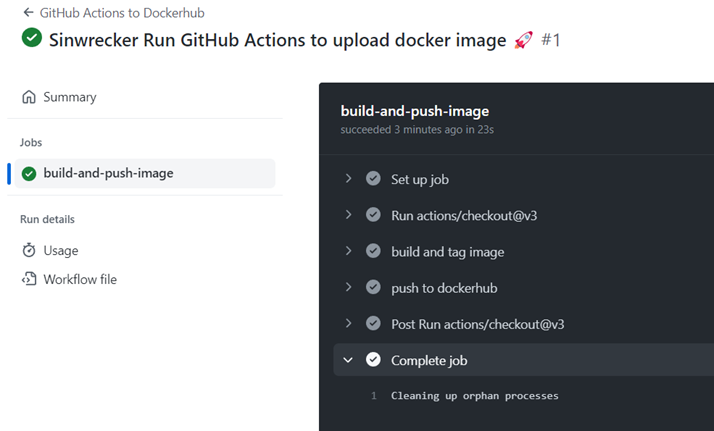This screenshot has width=714, height=431.
Task: Click green status icon of build-and-push-image job
Action: click(x=29, y=173)
